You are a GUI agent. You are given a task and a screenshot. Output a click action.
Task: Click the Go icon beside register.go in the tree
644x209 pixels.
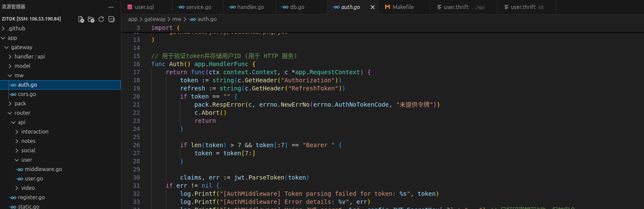[x=13, y=197]
